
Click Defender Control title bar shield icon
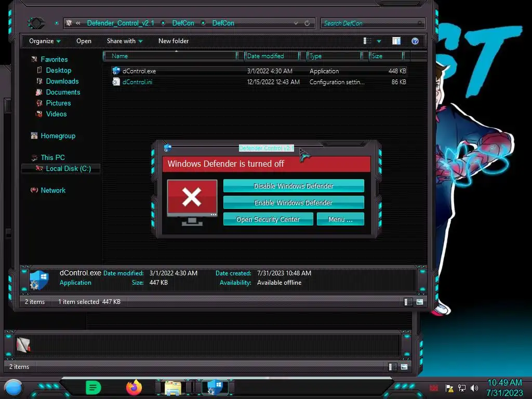168,148
